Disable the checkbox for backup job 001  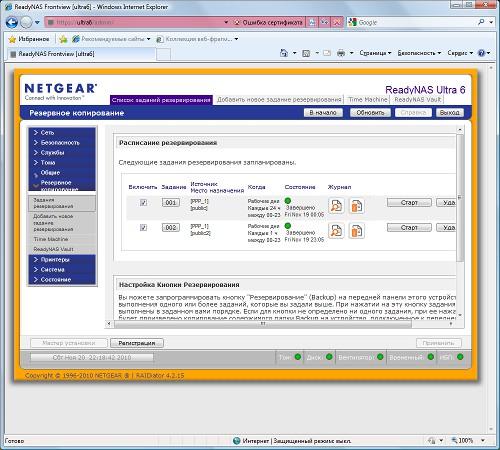click(143, 202)
